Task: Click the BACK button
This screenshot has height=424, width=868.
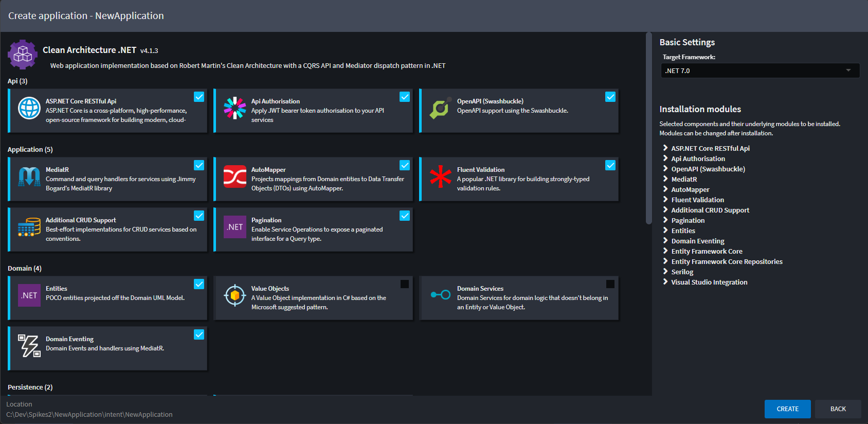Action: tap(838, 409)
